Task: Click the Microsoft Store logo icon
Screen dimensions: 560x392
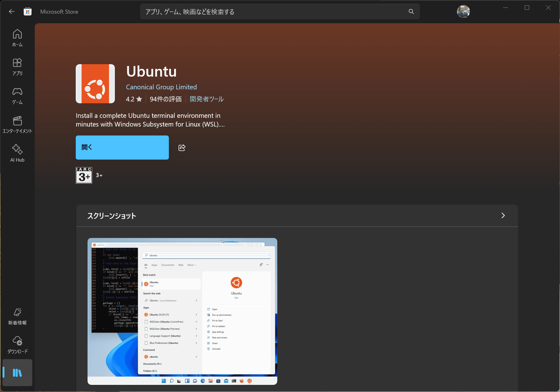Action: (28, 12)
